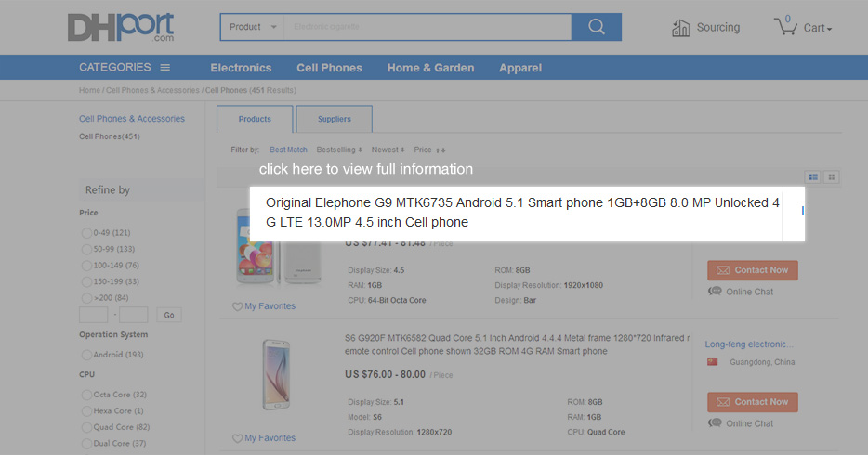Screen dimensions: 868x455
Task: Select price range 0-49 (121)
Action: tap(86, 233)
